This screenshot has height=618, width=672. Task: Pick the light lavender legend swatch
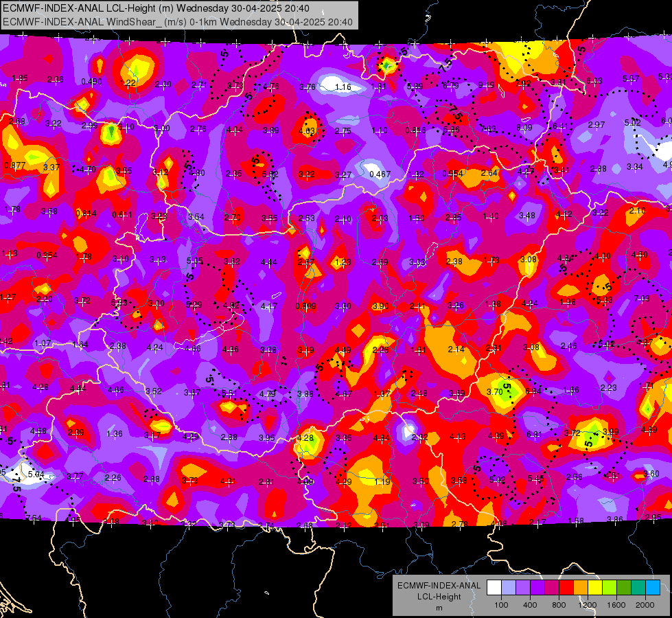click(x=509, y=587)
